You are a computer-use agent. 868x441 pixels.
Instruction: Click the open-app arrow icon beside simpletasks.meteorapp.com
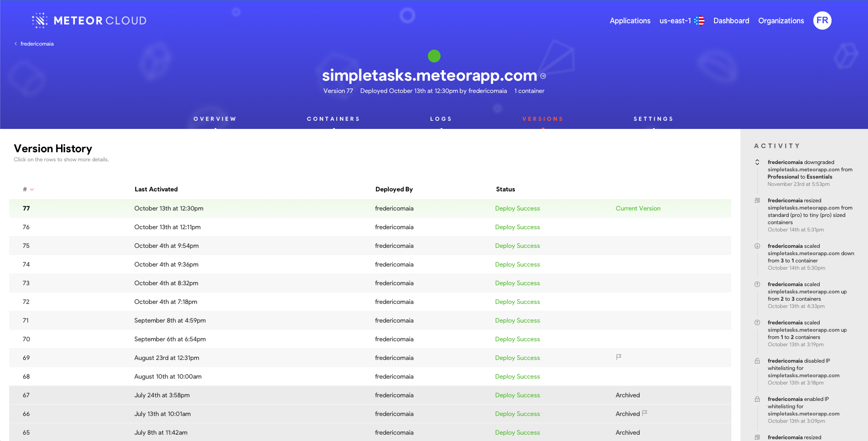543,76
